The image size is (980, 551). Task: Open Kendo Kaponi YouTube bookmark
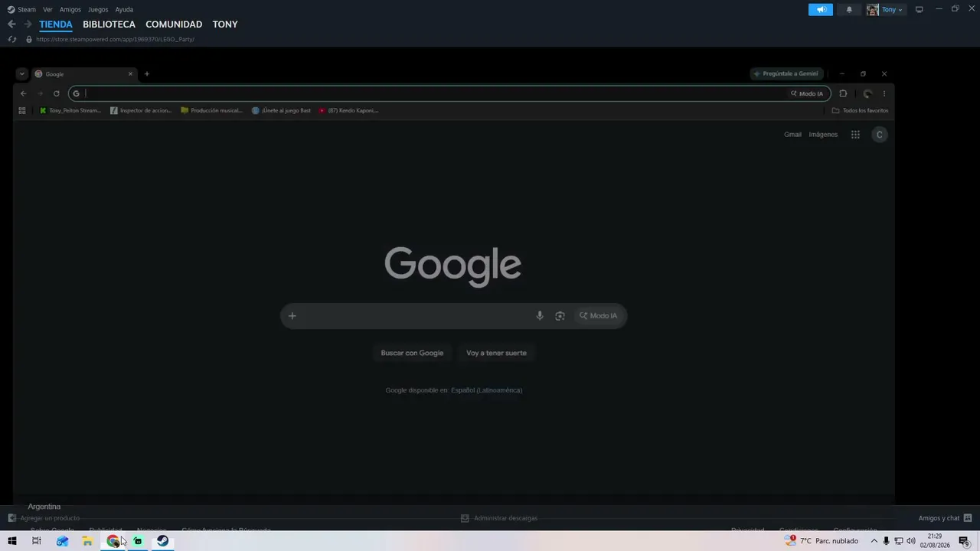348,110
